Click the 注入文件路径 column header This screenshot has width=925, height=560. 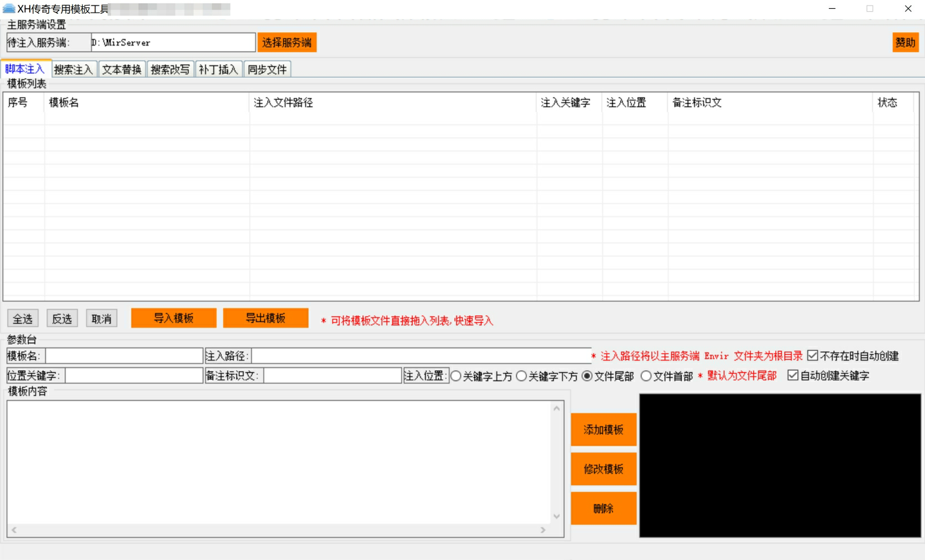pyautogui.click(x=393, y=103)
